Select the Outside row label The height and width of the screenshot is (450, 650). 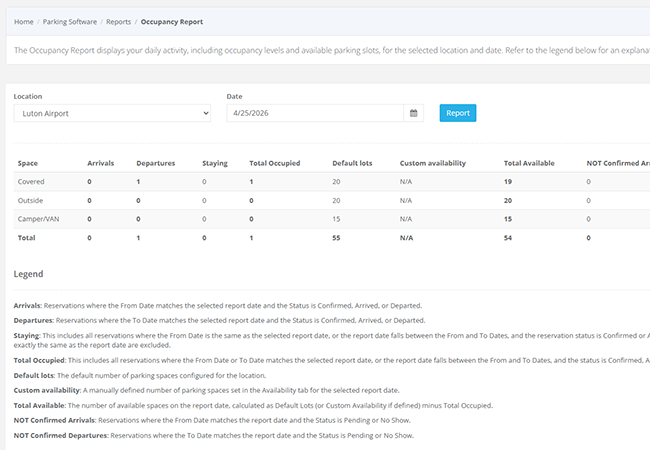(x=30, y=201)
